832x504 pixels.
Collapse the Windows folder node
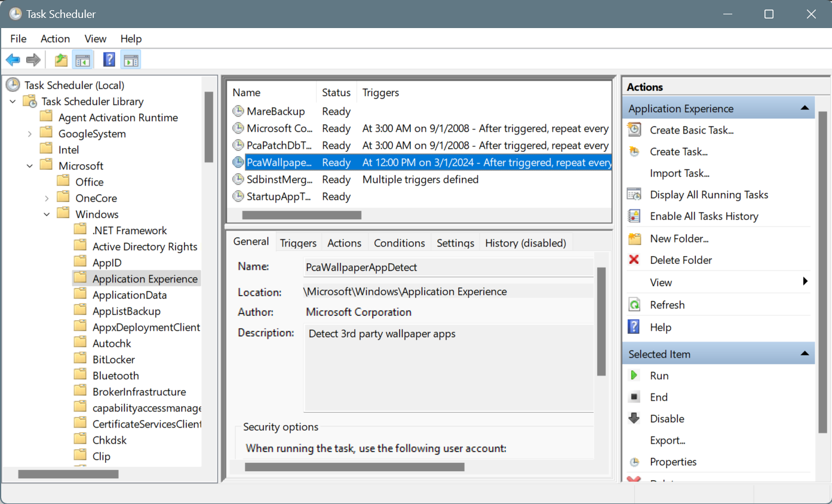point(47,214)
